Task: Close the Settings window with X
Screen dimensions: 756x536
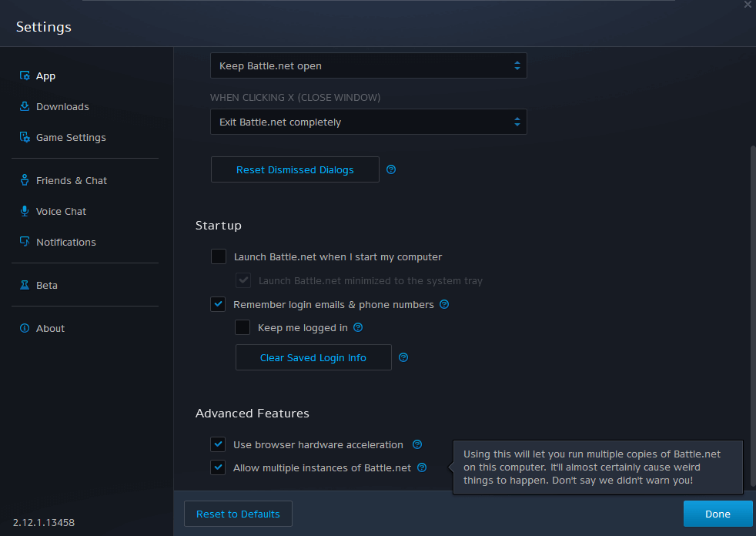Action: (748, 5)
